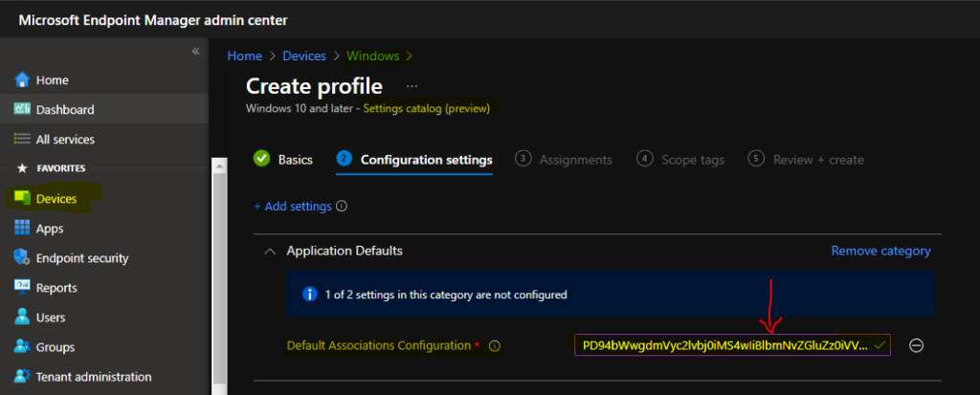Select the Devices icon in sidebar
This screenshot has width=980, height=395.
[x=22, y=198]
